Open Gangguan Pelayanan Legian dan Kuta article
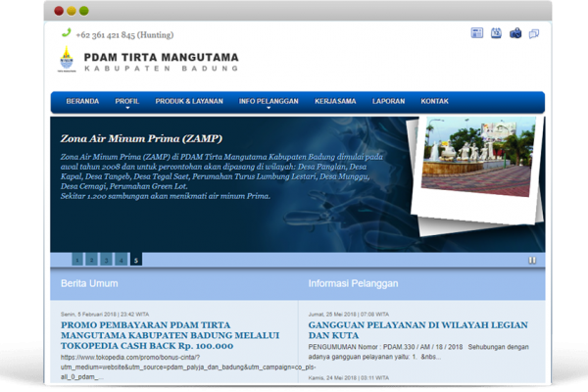This screenshot has width=588, height=392. 417,330
